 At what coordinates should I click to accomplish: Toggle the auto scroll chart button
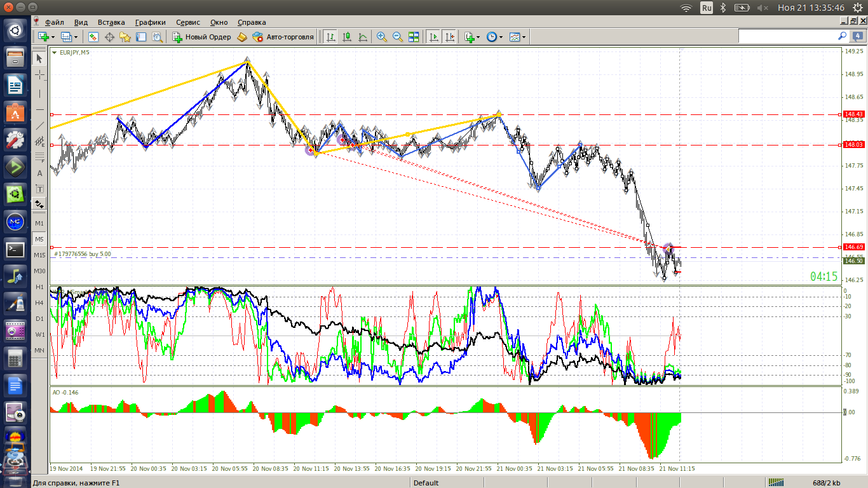point(434,37)
